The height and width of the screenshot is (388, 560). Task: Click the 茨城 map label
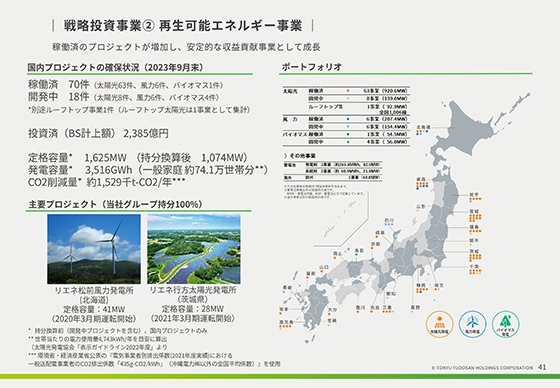(x=474, y=252)
